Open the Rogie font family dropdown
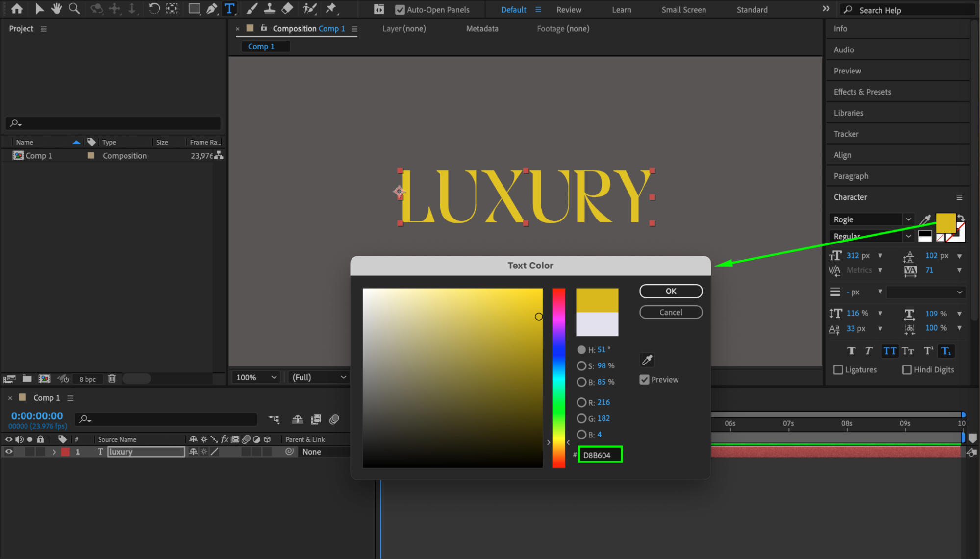This screenshot has height=559, width=980. click(x=908, y=219)
